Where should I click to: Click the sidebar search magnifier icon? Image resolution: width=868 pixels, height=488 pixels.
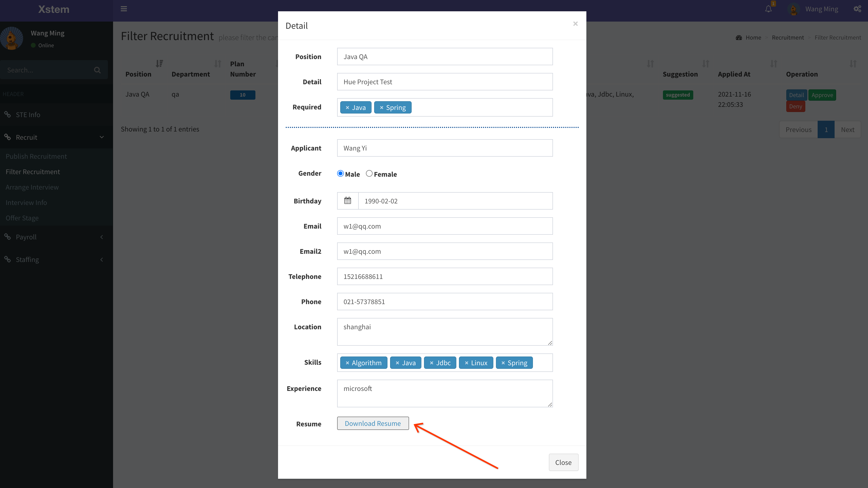pos(97,70)
